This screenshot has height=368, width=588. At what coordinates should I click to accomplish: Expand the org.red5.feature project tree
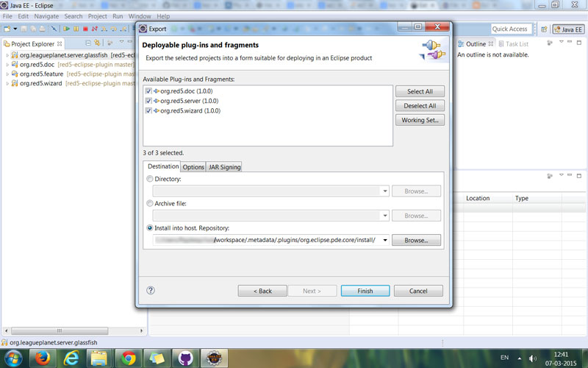point(7,74)
